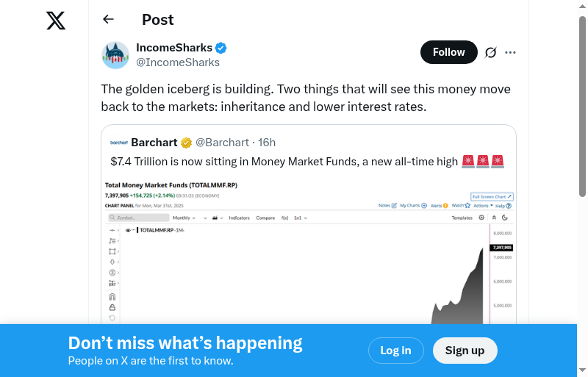Click the Grok circle icon beside Follow
Image resolution: width=588 pixels, height=377 pixels.
491,52
